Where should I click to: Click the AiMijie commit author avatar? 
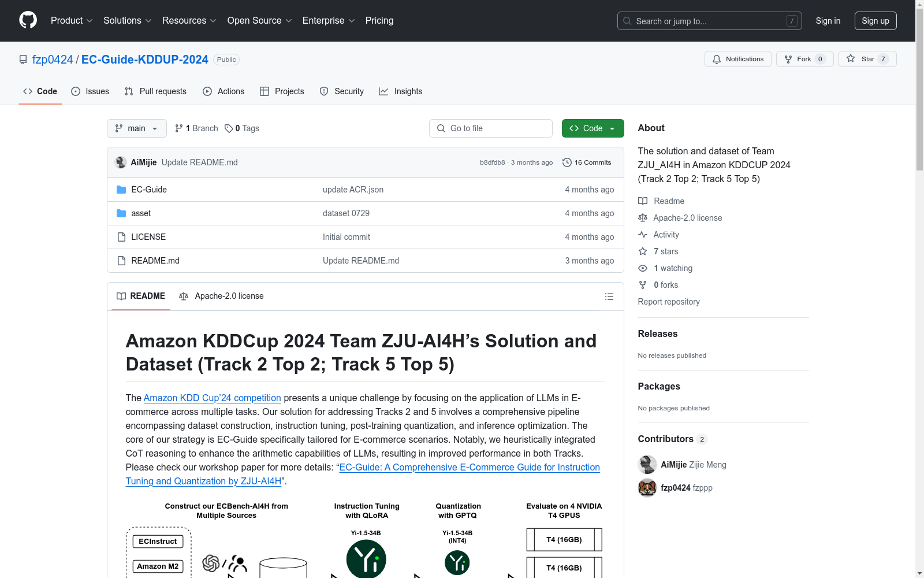121,162
